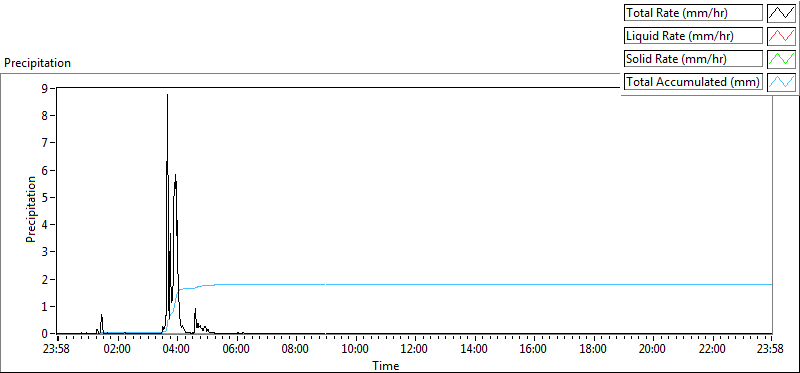Click the tallest black peak near 04:00

coord(167,96)
